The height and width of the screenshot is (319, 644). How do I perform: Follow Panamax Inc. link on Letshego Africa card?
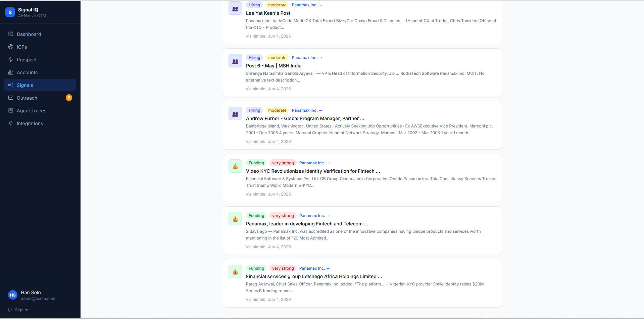314,268
